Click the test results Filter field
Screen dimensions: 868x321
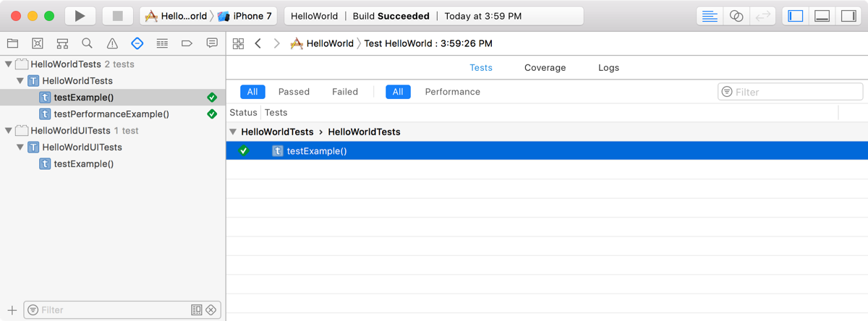coord(796,92)
